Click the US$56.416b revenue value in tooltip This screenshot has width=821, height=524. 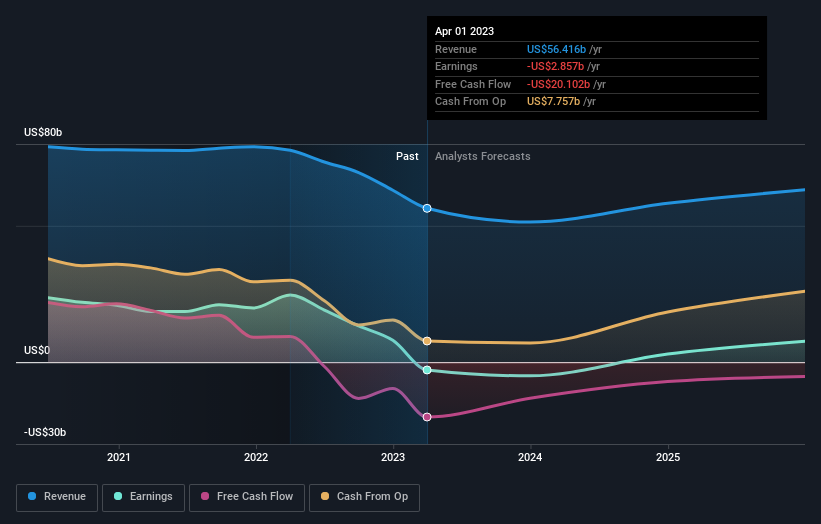556,49
